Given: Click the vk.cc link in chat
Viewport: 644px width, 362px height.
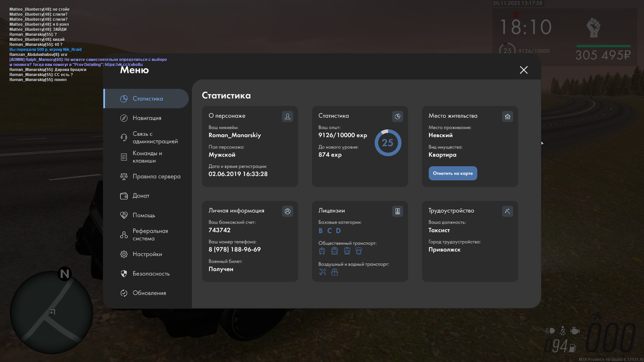Looking at the screenshot, I should (124, 65).
